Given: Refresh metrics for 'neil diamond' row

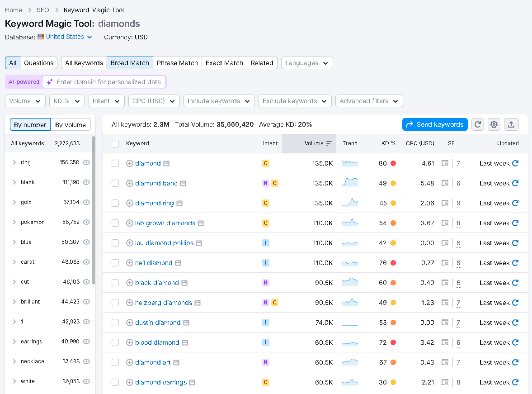Looking at the screenshot, I should pos(515,263).
